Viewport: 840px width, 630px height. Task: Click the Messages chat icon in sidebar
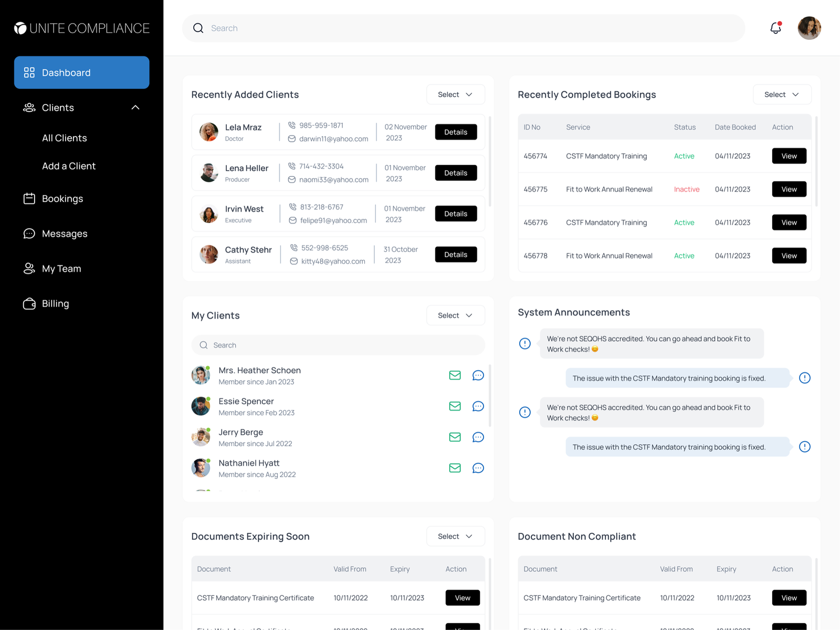pos(29,234)
